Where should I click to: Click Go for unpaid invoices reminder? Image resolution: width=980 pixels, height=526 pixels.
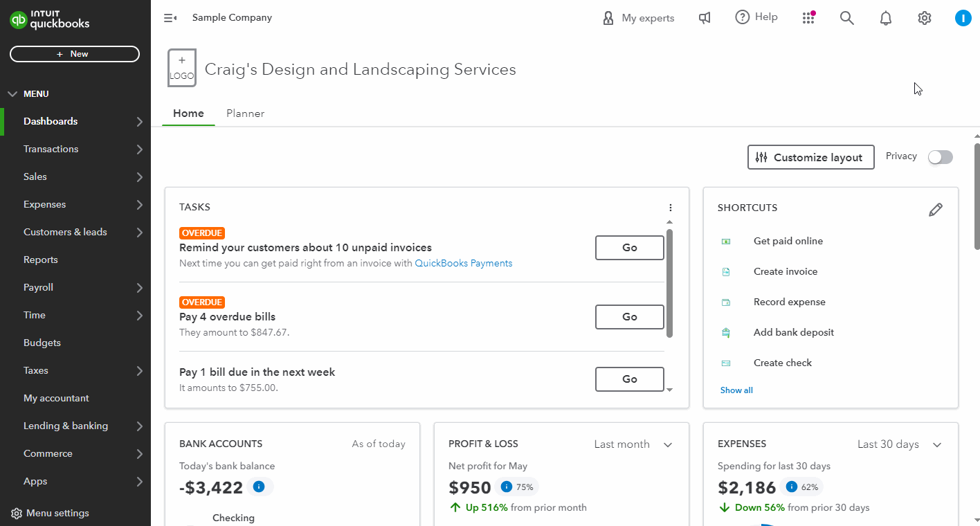[x=630, y=248]
